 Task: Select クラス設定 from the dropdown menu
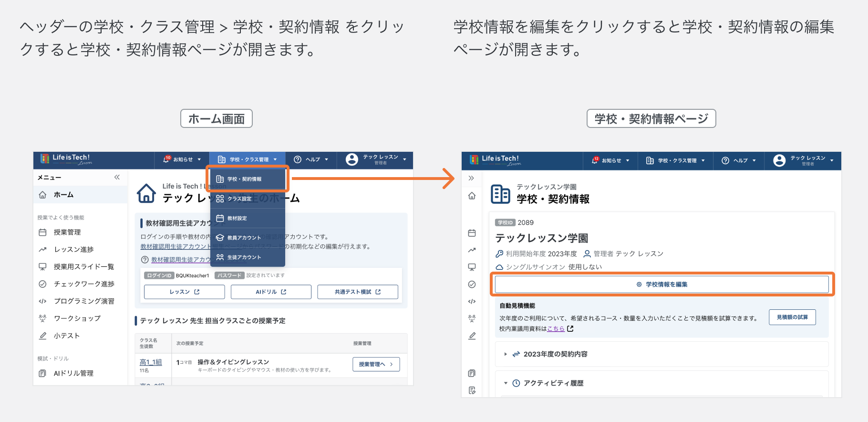pyautogui.click(x=248, y=199)
